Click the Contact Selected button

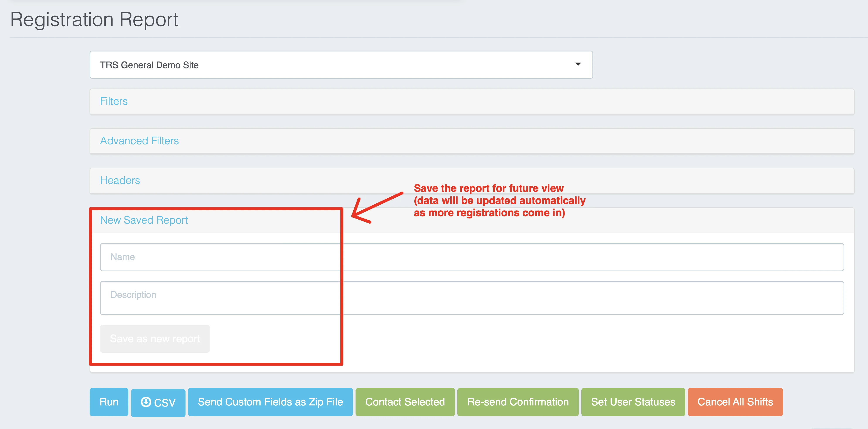click(x=405, y=402)
